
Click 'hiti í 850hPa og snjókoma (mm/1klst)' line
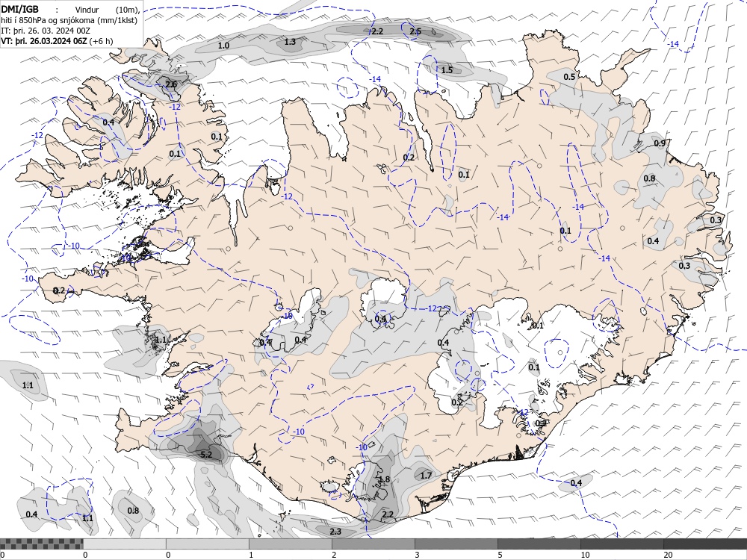point(69,20)
